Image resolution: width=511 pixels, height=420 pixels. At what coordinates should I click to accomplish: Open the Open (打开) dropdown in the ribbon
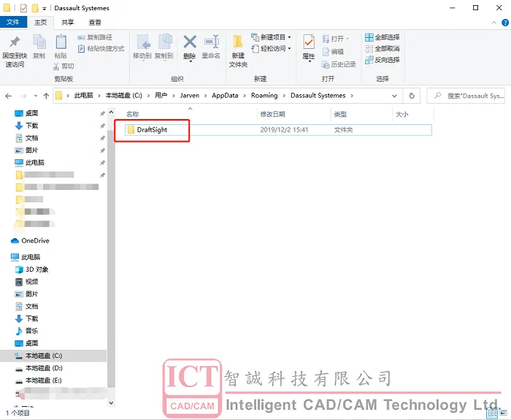[x=336, y=39]
